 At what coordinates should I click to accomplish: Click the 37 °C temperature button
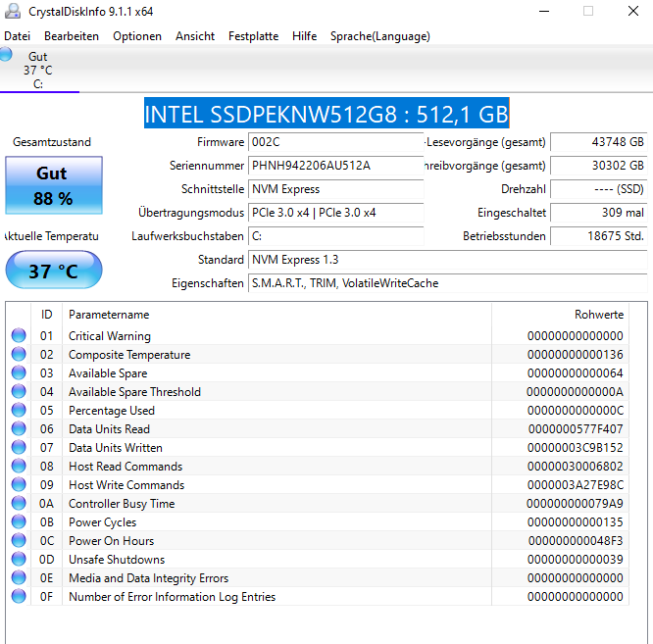(54, 270)
